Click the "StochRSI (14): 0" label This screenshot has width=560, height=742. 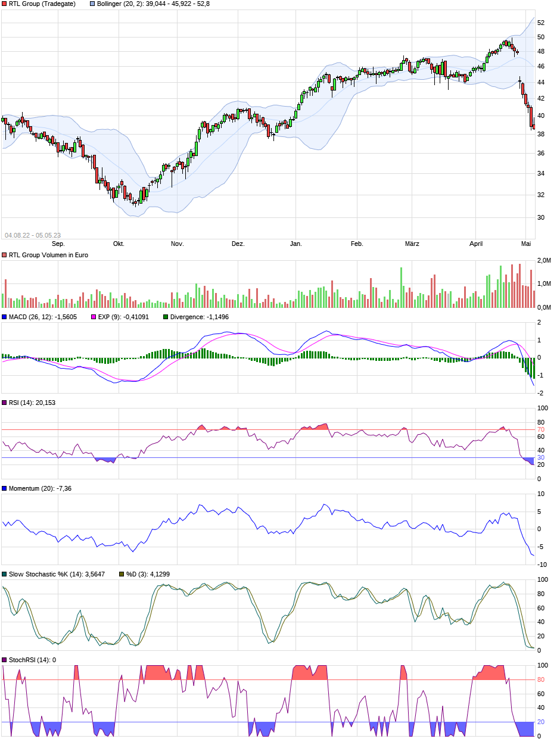[33, 660]
